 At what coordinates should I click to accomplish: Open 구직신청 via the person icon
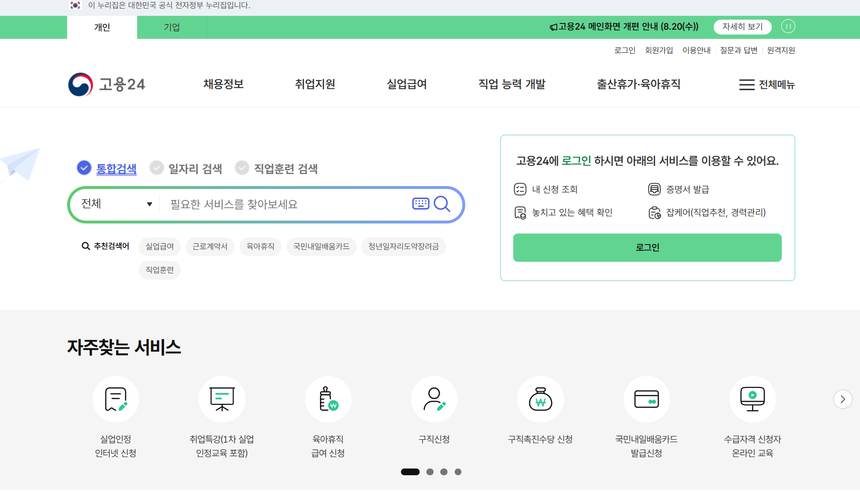click(x=434, y=399)
